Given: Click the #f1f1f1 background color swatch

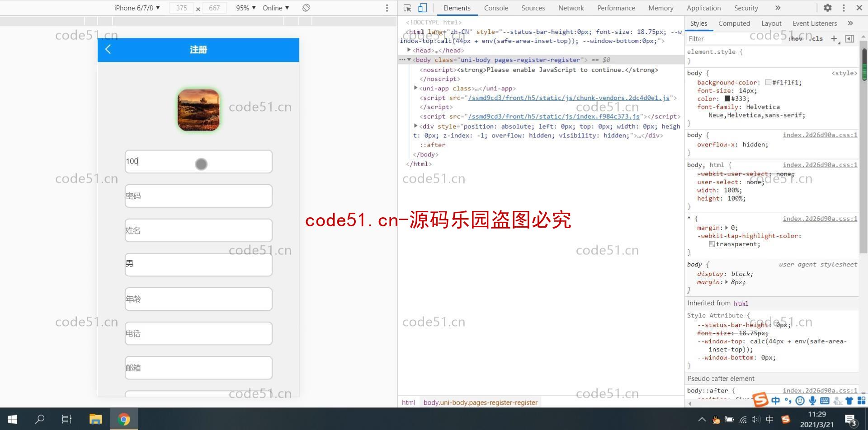Looking at the screenshot, I should 768,82.
